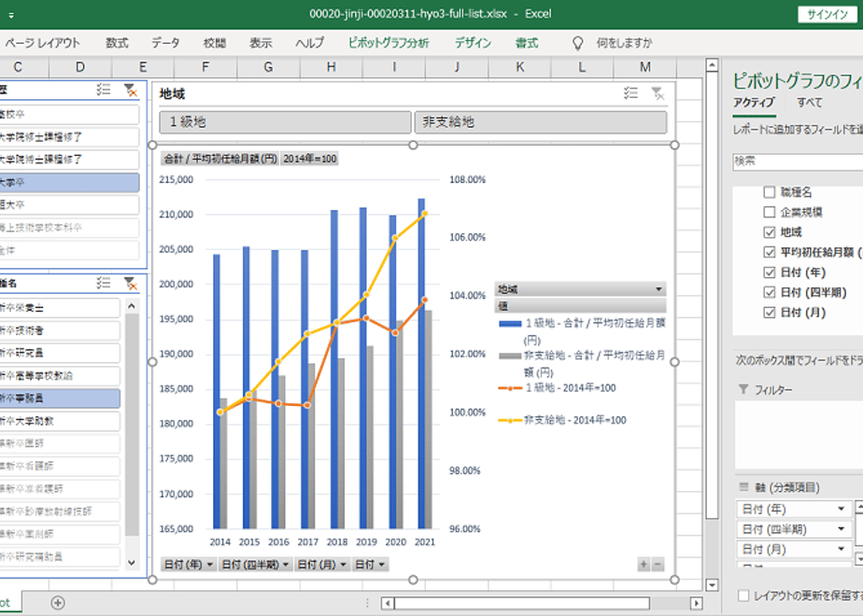Click the 2014年=100 value field button
863x616 pixels.
click(x=309, y=159)
